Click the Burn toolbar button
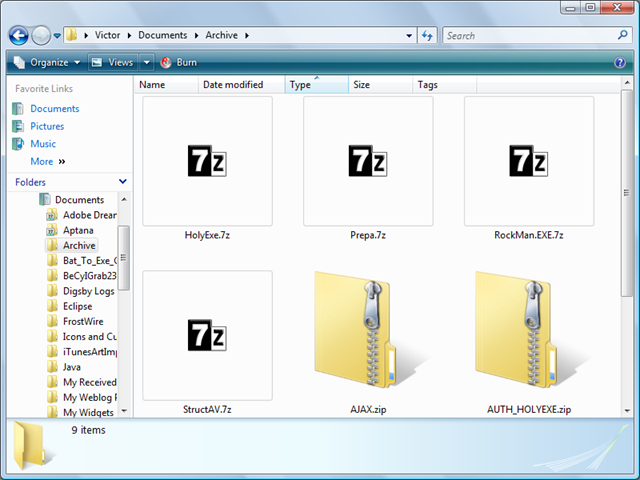 (179, 62)
